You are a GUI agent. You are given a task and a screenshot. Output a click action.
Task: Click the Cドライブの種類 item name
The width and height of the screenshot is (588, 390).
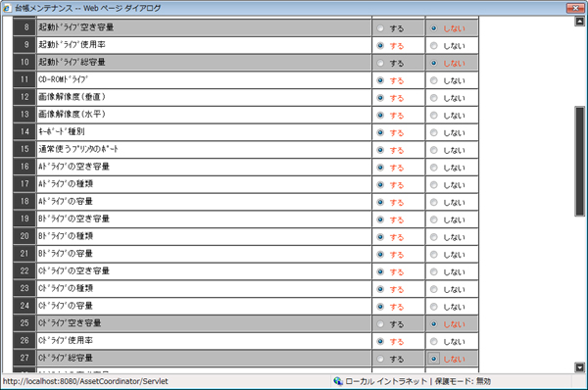tap(66, 288)
